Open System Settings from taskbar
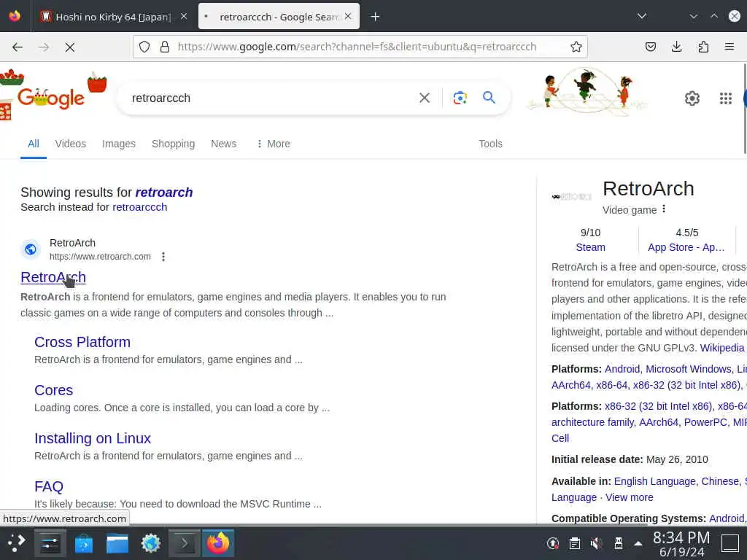This screenshot has width=747, height=560. (x=50, y=542)
